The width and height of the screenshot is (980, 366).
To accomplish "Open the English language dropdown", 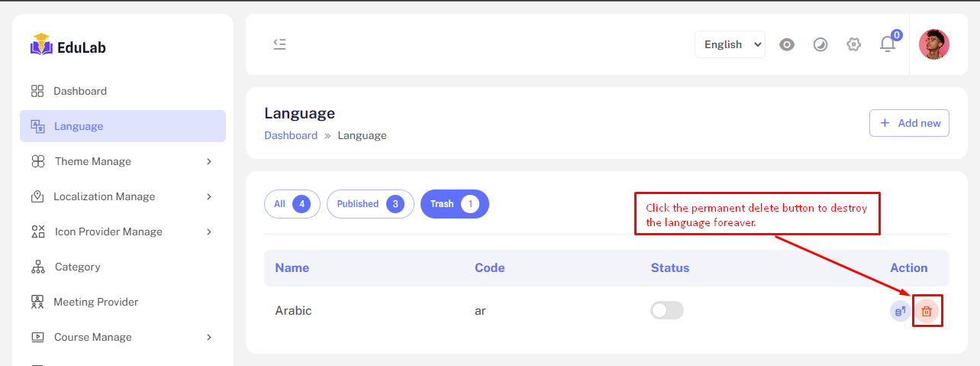I will [730, 44].
